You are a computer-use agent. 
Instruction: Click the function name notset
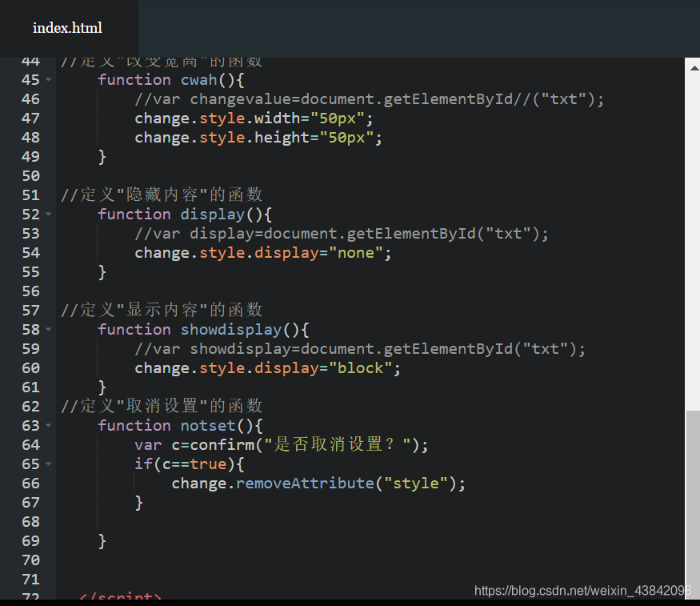point(208,426)
